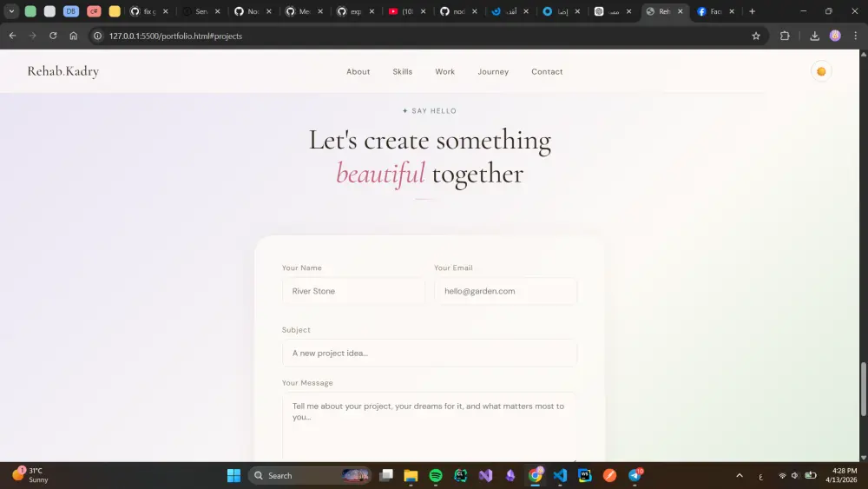This screenshot has height=489, width=868.
Task: Switch to the DB pinned tab
Action: [x=71, y=11]
